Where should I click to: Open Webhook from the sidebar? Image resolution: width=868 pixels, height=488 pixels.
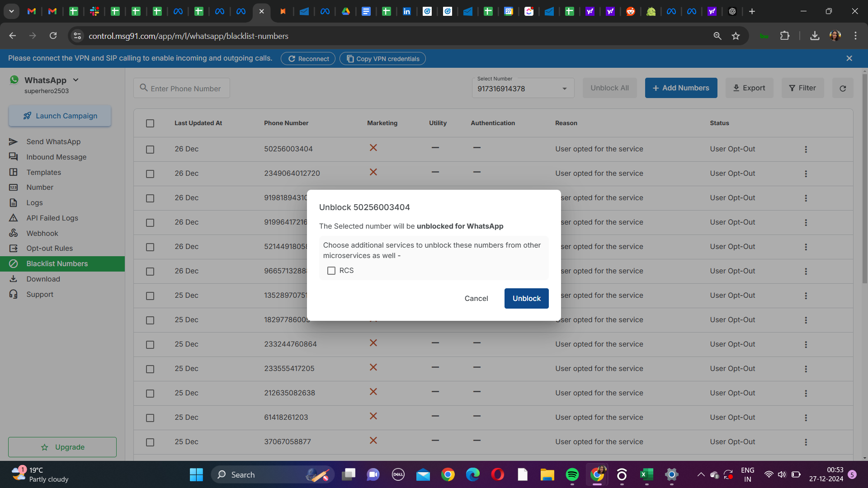point(42,233)
